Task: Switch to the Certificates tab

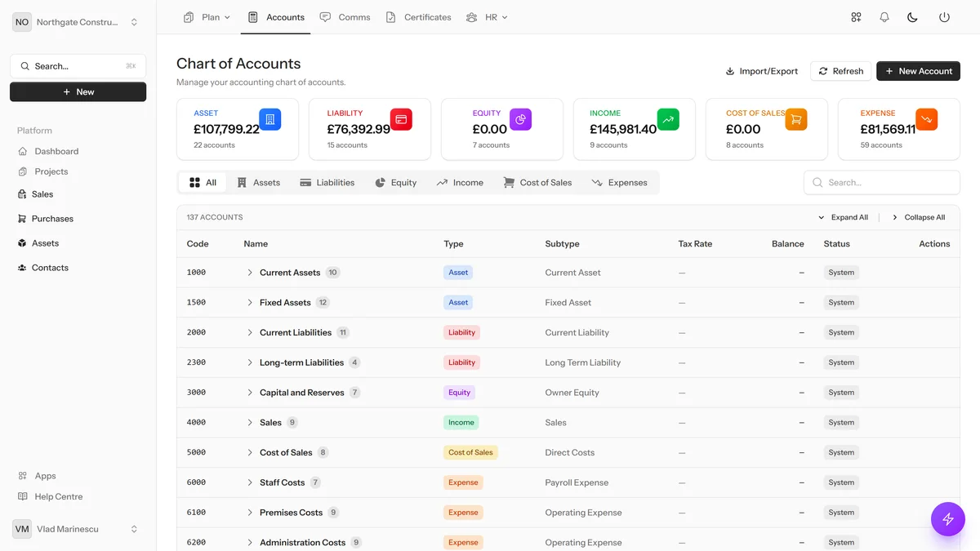Action: [x=418, y=17]
